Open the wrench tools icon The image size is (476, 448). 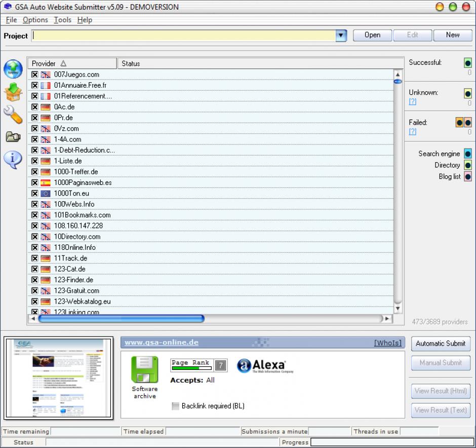[x=13, y=115]
